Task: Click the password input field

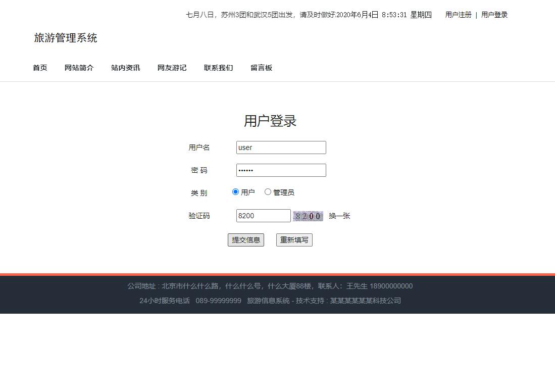Action: click(281, 170)
